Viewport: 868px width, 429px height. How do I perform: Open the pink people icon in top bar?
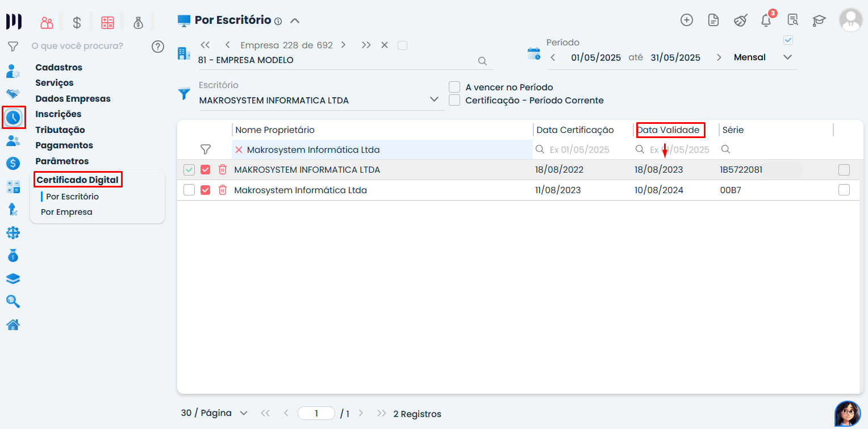tap(47, 23)
